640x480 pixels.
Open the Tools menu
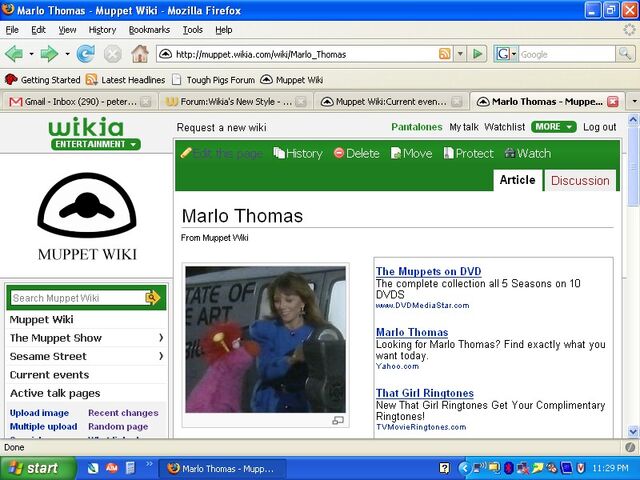(192, 30)
